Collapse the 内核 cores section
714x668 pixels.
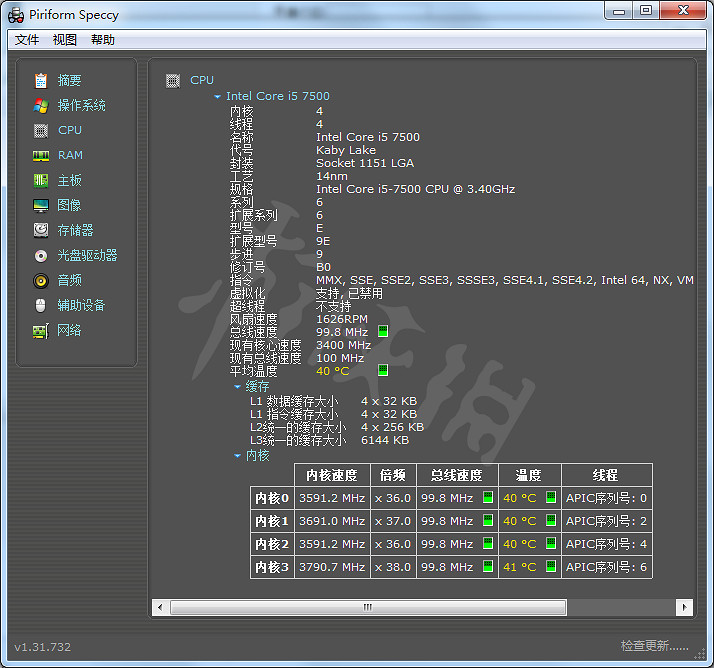click(x=238, y=456)
